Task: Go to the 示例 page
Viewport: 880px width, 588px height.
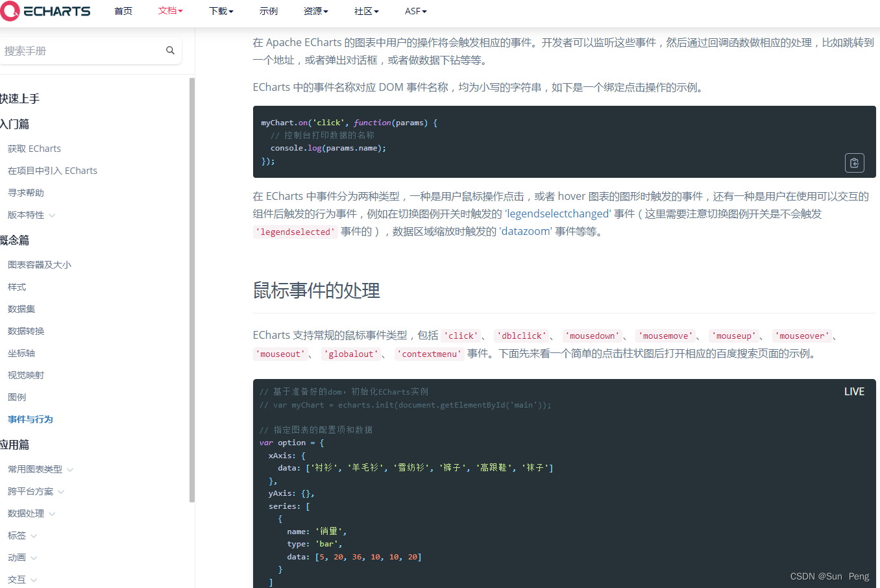Action: click(x=269, y=11)
